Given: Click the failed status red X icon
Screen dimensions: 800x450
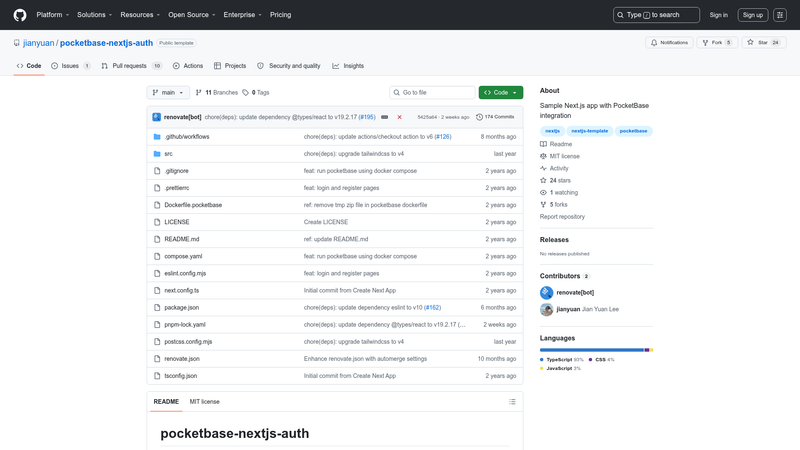Looking at the screenshot, I should 399,117.
